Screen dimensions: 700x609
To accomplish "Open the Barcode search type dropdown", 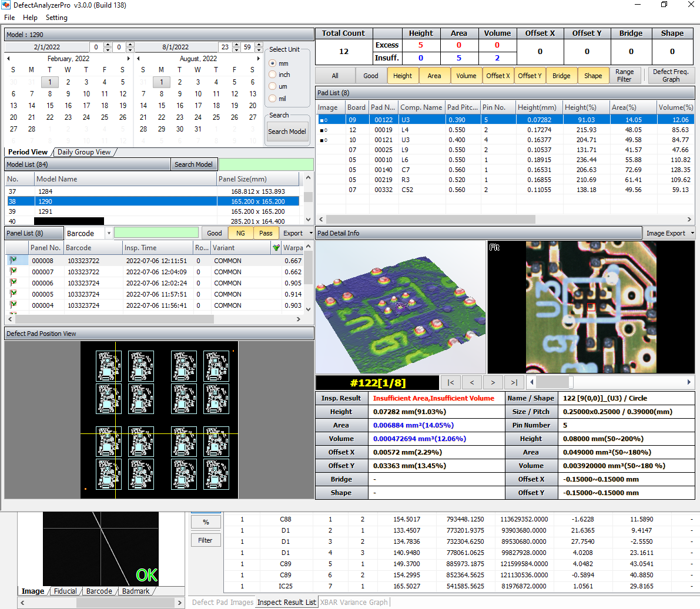I will tap(109, 233).
